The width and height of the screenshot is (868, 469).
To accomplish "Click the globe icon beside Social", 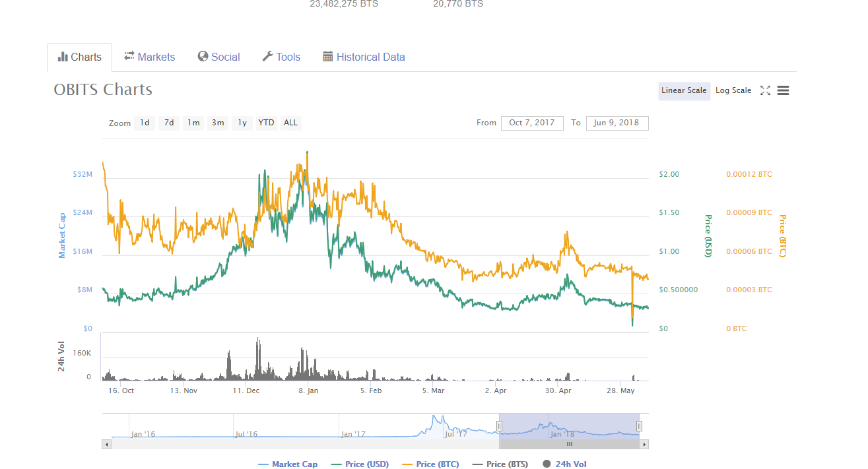I will click(x=203, y=56).
